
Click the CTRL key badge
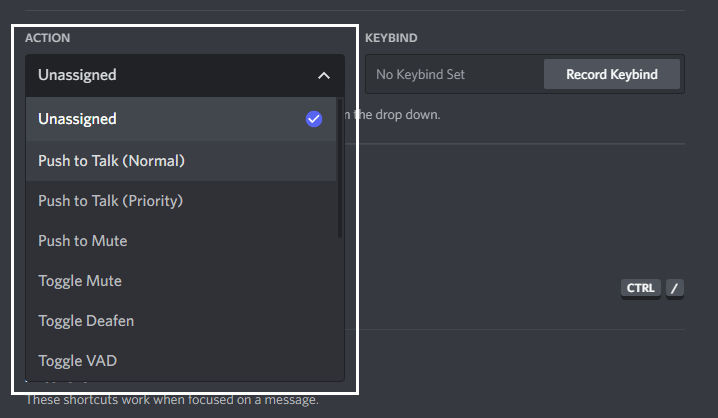[640, 288]
